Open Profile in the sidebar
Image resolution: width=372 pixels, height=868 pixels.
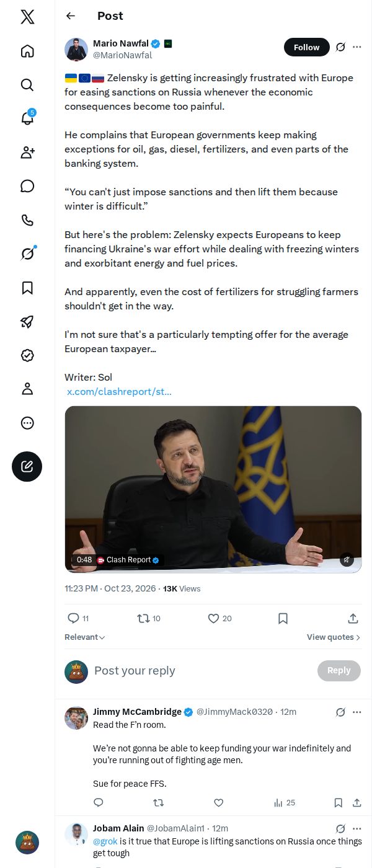pos(27,389)
